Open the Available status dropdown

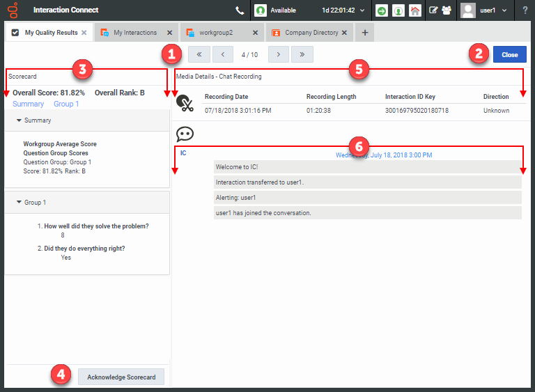coord(308,10)
